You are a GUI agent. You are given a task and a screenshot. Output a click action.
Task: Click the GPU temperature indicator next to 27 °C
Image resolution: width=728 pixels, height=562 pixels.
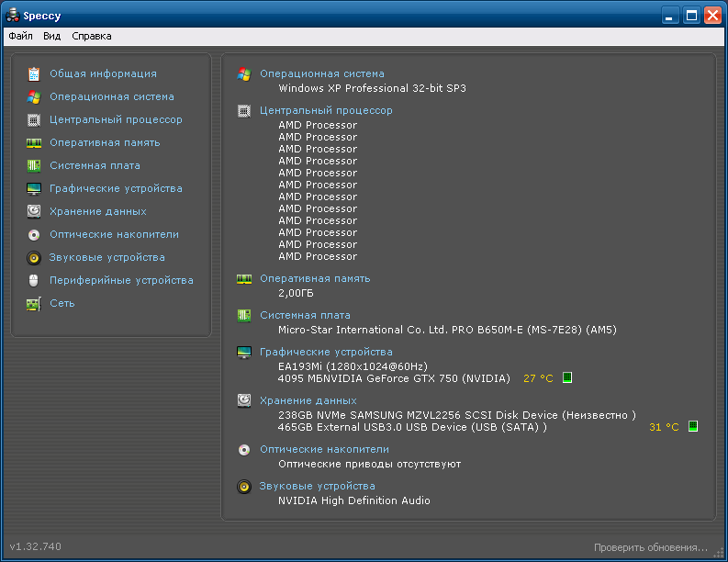click(567, 377)
